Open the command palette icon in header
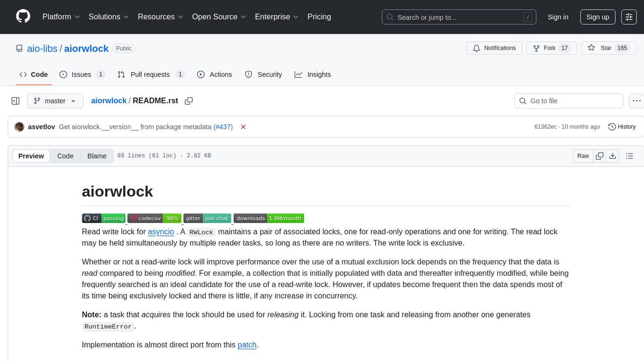644x362 pixels. 629,17
